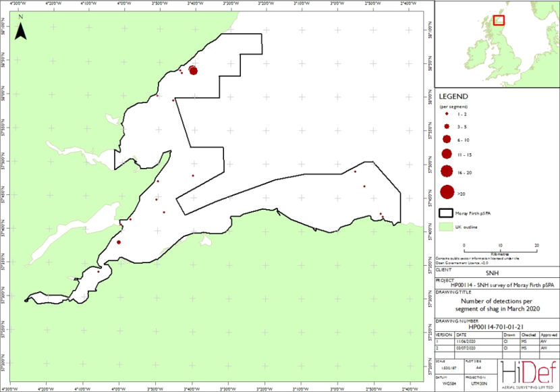Click the HiDef Aerial Surveying logo
560x392 pixels.
[x=528, y=374]
